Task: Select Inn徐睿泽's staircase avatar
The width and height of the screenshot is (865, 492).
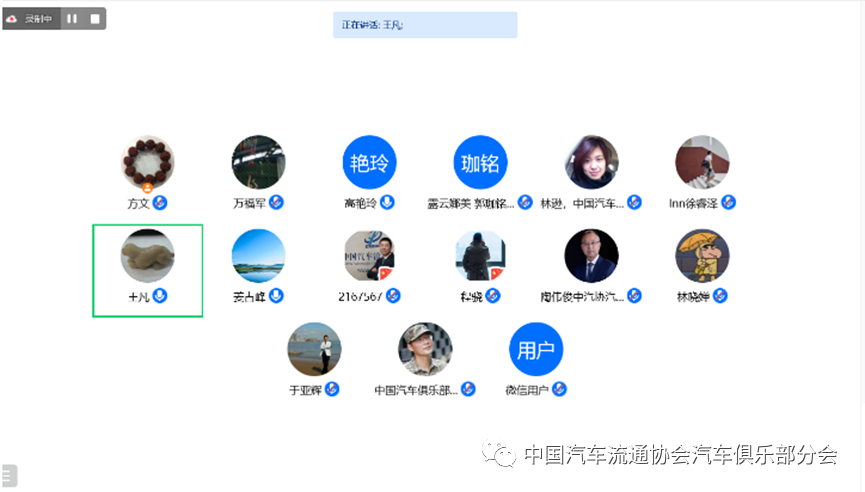Action: pyautogui.click(x=702, y=163)
